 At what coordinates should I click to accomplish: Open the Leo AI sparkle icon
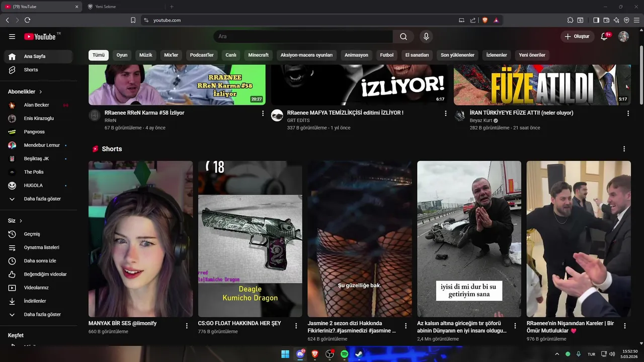pos(616,20)
